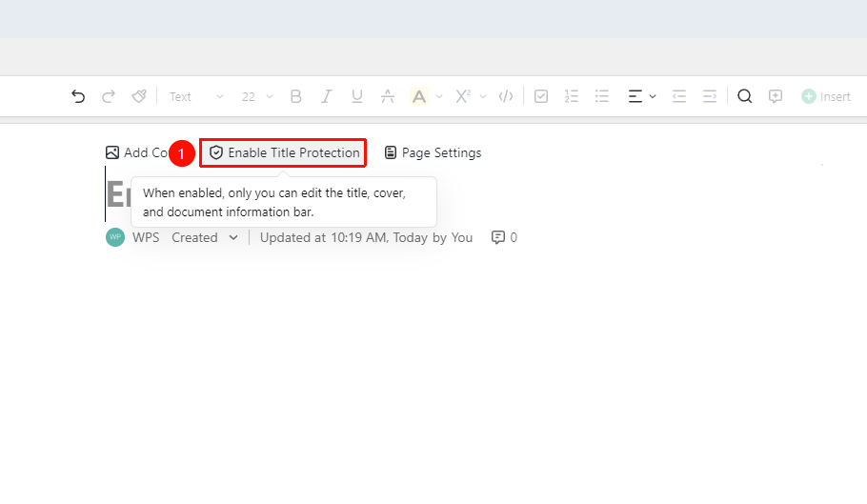This screenshot has width=867, height=504.
Task: Click the superscript X² icon
Action: (x=463, y=97)
